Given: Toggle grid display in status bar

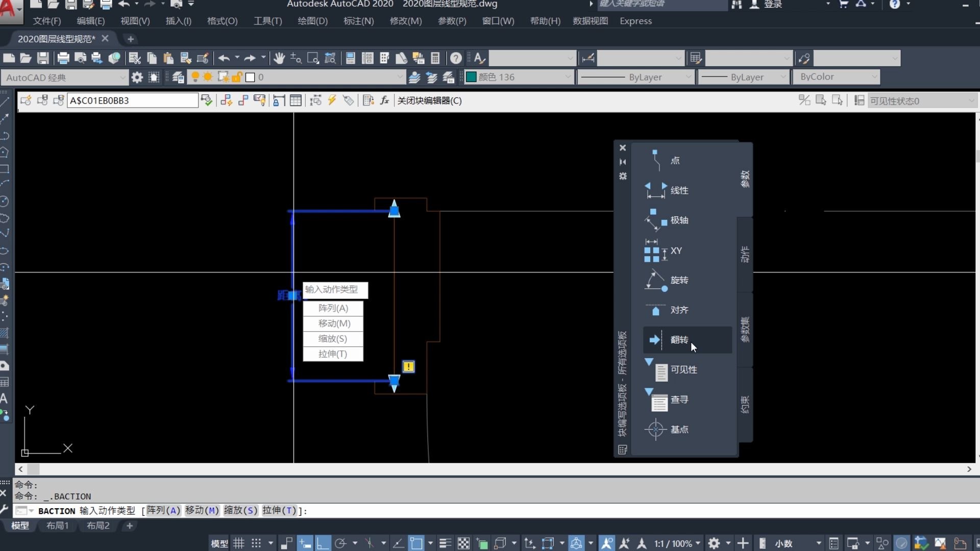Looking at the screenshot, I should click(x=239, y=544).
